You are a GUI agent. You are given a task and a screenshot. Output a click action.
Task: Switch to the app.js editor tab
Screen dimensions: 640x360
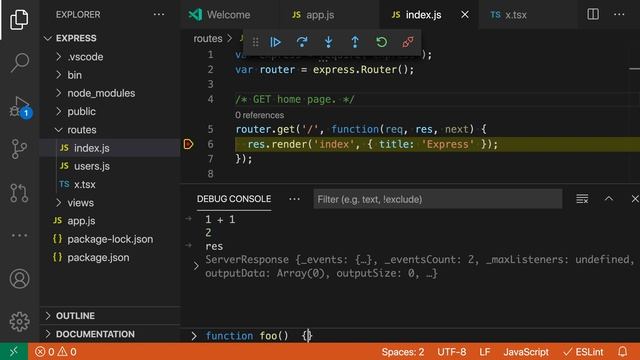pyautogui.click(x=329, y=15)
